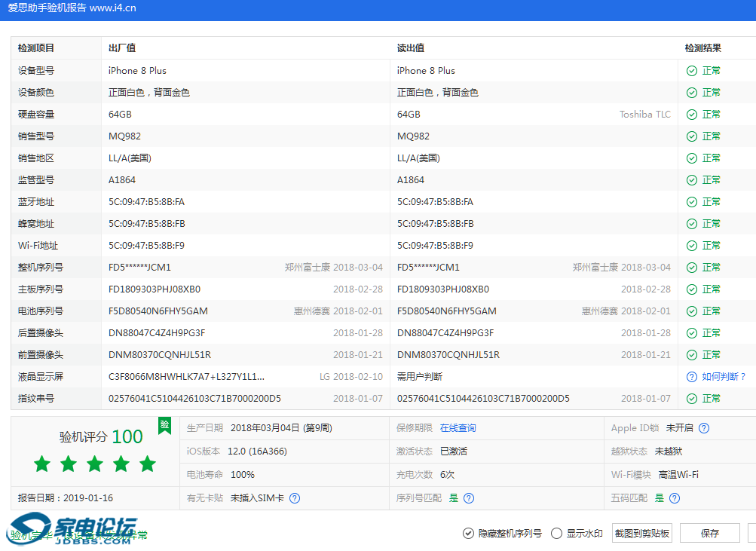Select factory color value 正面白色，背面金色
756x551 pixels.
coord(149,93)
